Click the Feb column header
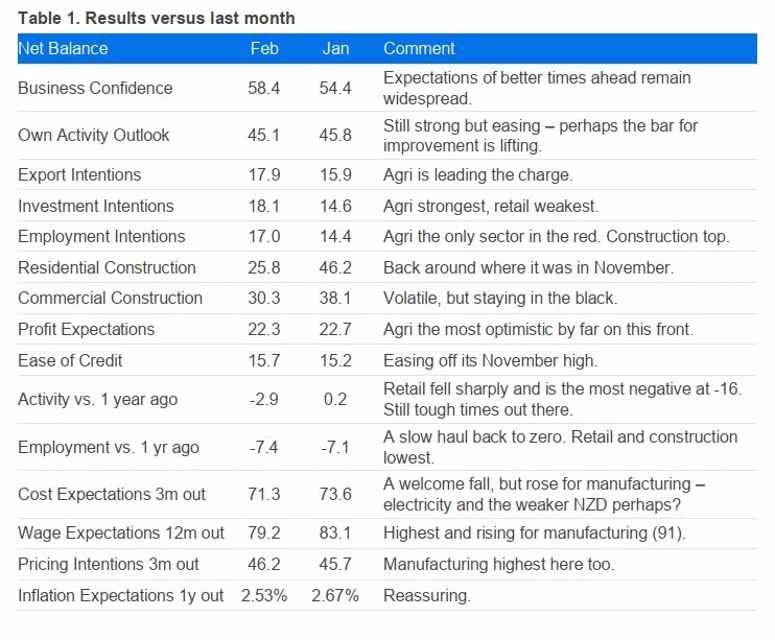The width and height of the screenshot is (775, 640). tap(264, 48)
